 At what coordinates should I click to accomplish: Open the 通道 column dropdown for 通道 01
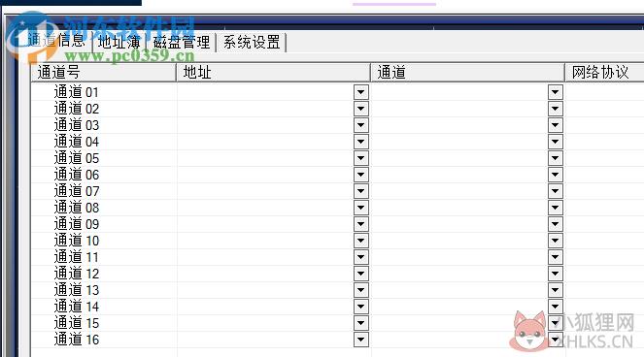click(556, 92)
